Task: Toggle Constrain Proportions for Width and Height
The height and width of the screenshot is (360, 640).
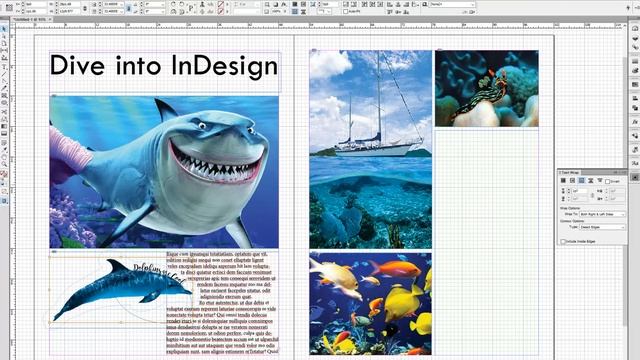Action: pos(85,8)
